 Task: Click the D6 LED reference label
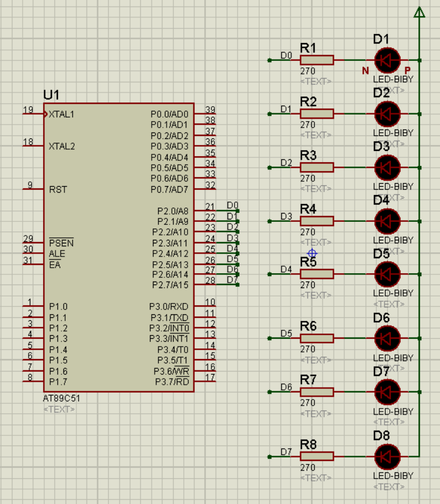click(x=381, y=318)
